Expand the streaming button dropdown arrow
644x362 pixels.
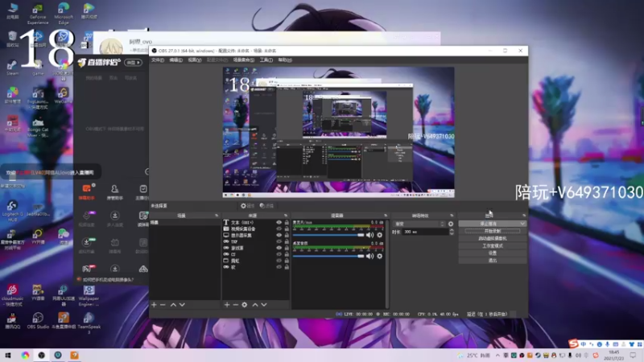click(x=522, y=224)
